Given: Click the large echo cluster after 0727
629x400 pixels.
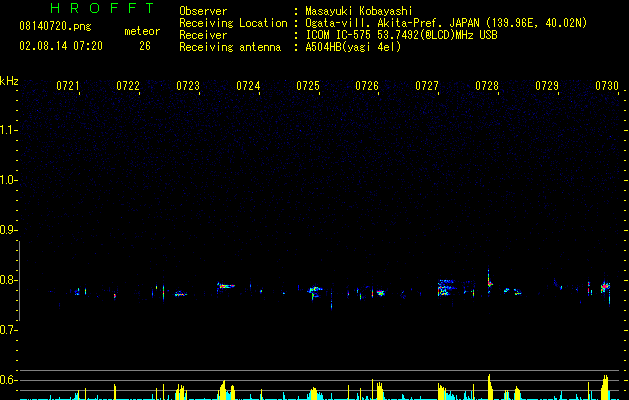Looking at the screenshot, I should point(446,288).
